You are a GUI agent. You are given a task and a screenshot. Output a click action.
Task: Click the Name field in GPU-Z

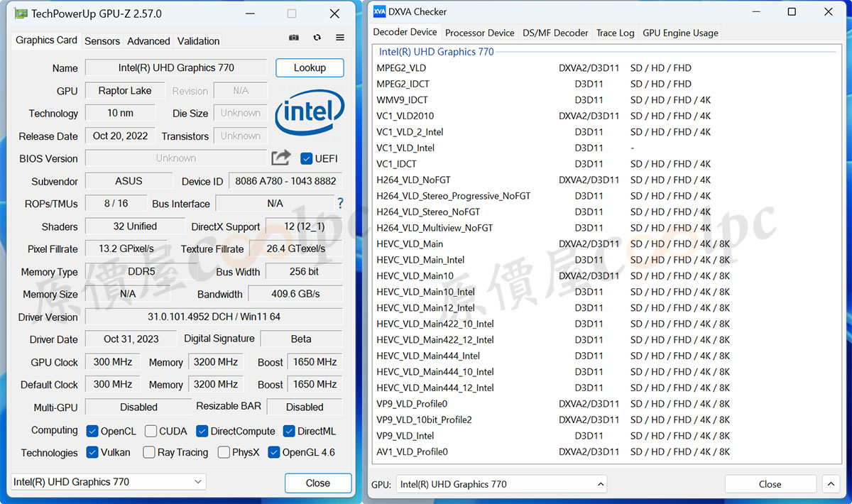pyautogui.click(x=176, y=67)
